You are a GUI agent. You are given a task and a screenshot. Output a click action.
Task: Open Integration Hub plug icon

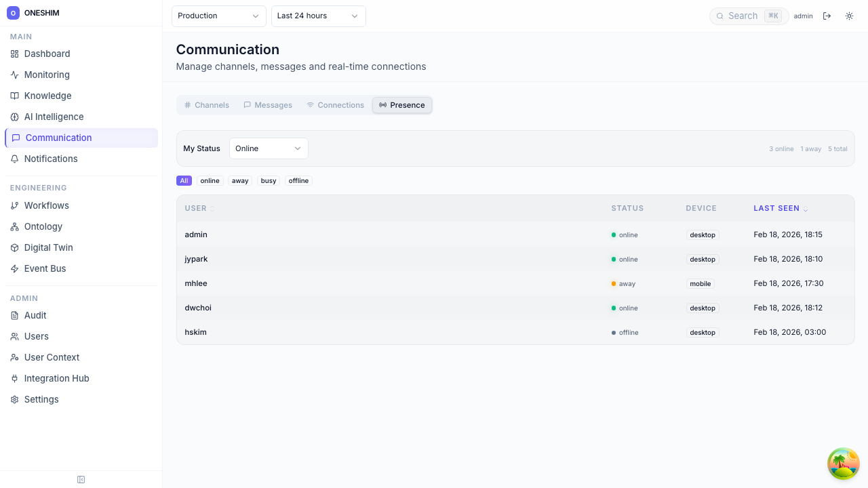(x=15, y=379)
